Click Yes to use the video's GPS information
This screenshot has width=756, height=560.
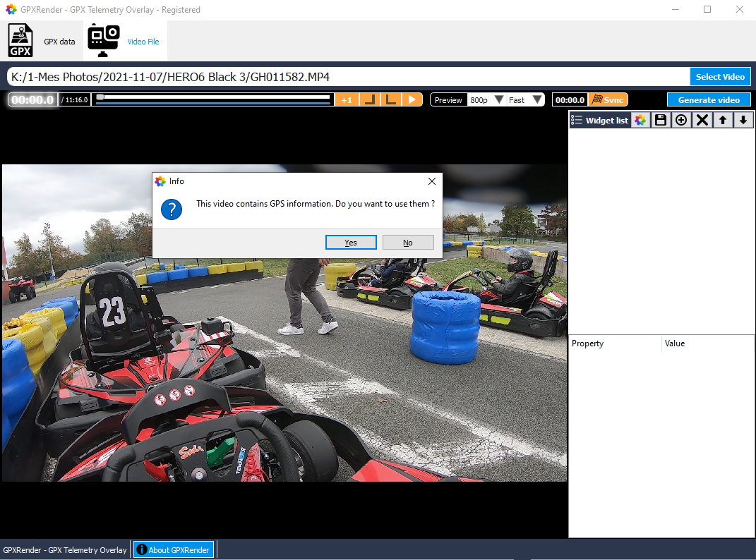click(351, 242)
